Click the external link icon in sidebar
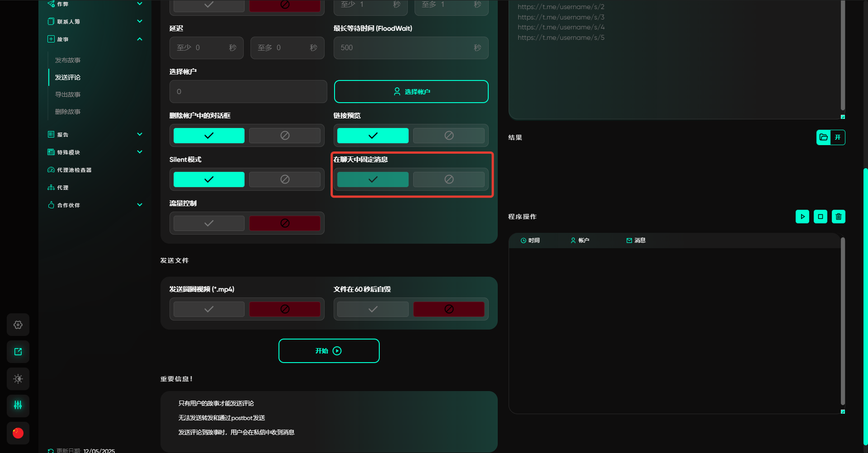868x453 pixels. [18, 352]
